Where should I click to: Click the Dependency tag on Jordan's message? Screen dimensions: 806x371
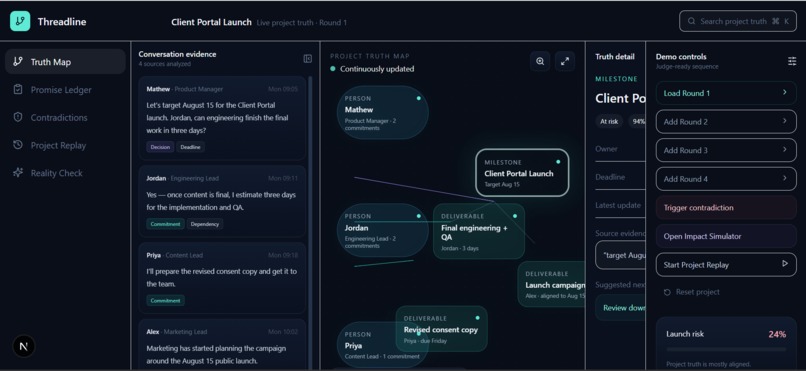pyautogui.click(x=205, y=224)
